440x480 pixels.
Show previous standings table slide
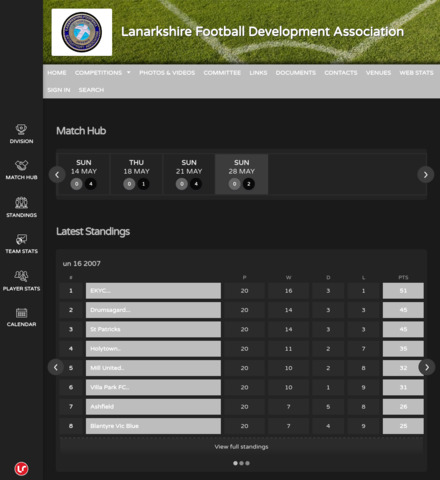[x=56, y=367]
